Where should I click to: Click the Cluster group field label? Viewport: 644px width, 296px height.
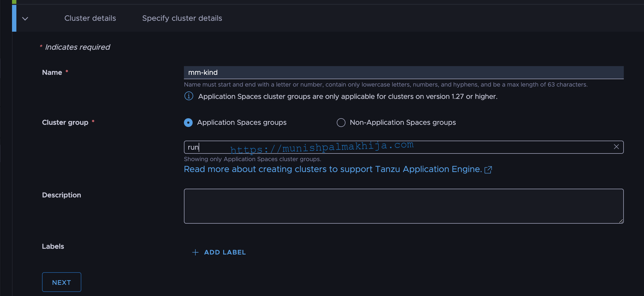tap(65, 123)
